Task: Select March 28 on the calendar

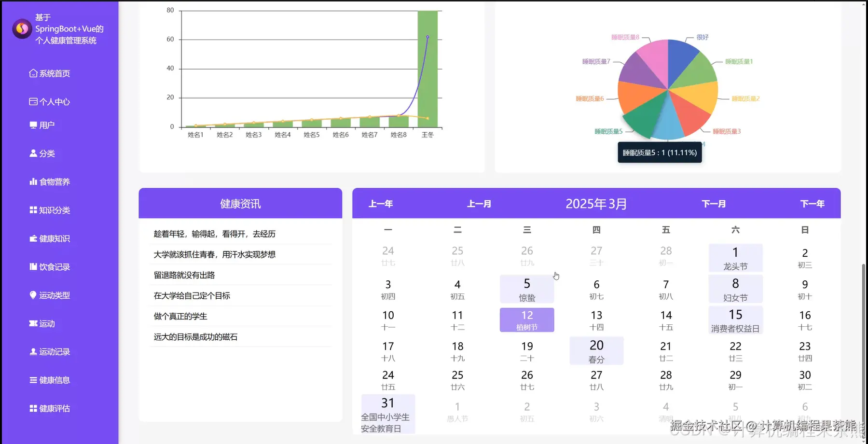Action: point(666,380)
